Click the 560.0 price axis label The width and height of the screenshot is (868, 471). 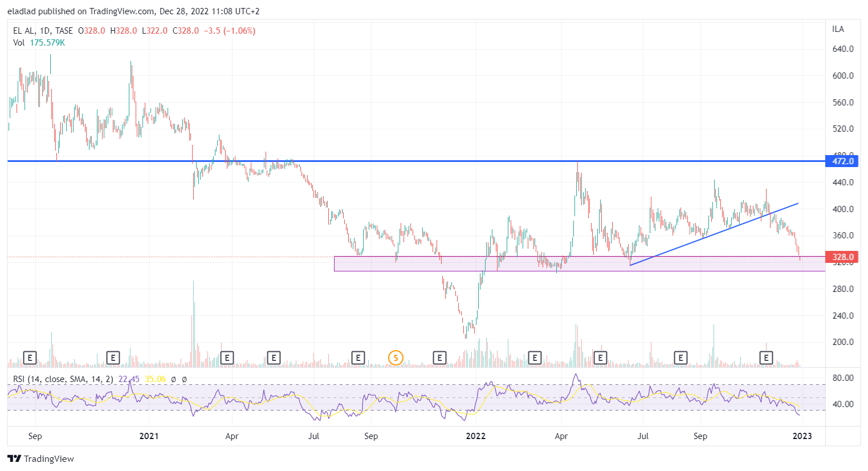843,103
